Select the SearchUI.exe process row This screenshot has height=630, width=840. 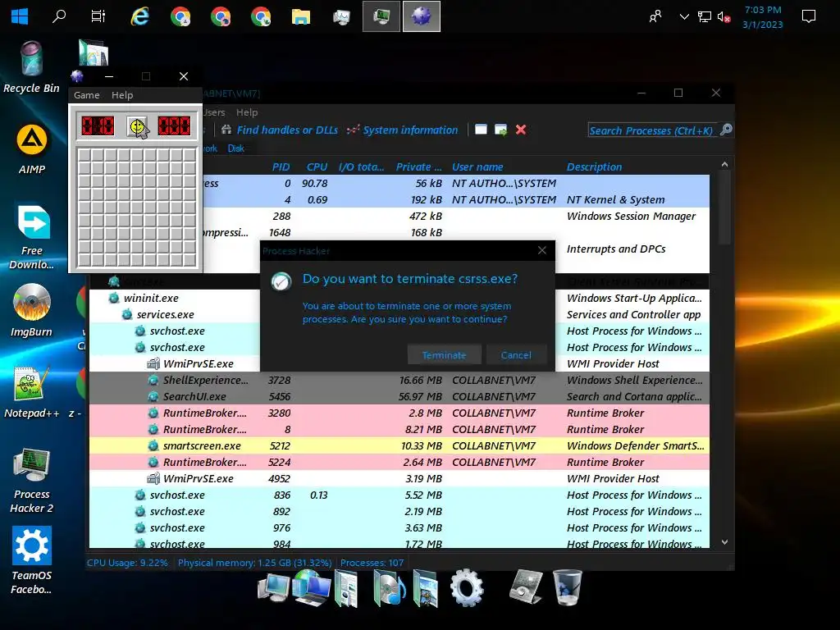pyautogui.click(x=399, y=396)
